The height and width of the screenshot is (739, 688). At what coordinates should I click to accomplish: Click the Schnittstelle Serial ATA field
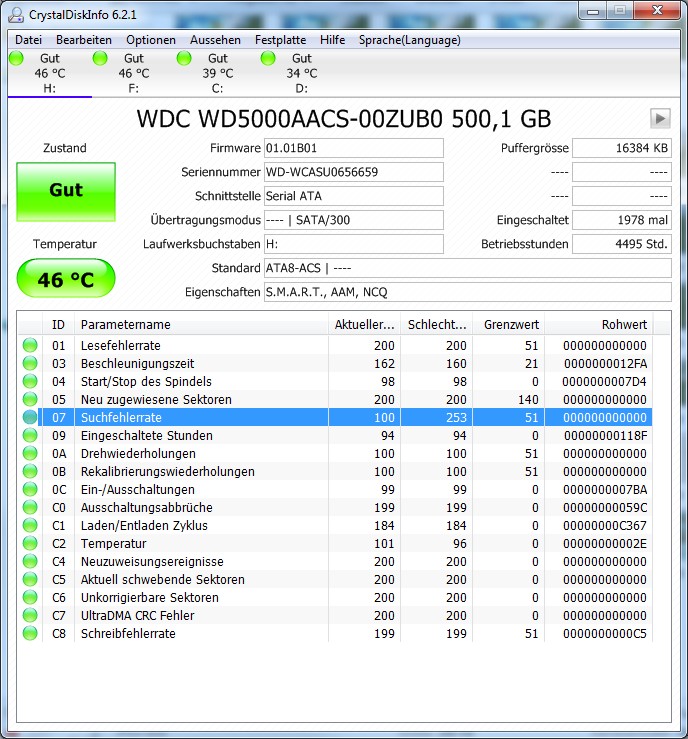tap(353, 196)
